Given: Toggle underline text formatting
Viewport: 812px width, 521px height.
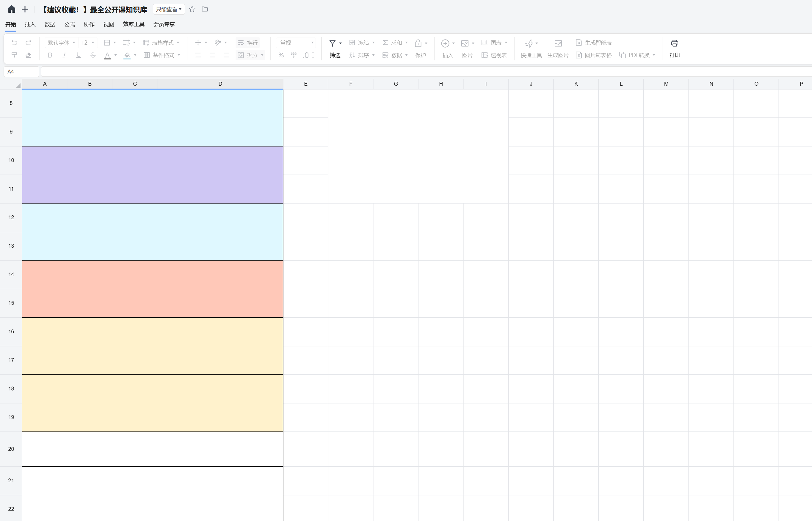Looking at the screenshot, I should pos(79,55).
